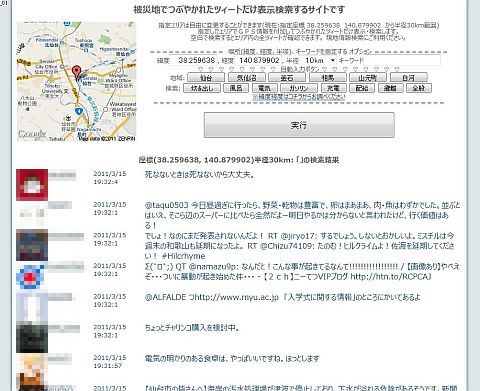
Task: Open the radius 10km dropdown
Action: pyautogui.click(x=319, y=60)
